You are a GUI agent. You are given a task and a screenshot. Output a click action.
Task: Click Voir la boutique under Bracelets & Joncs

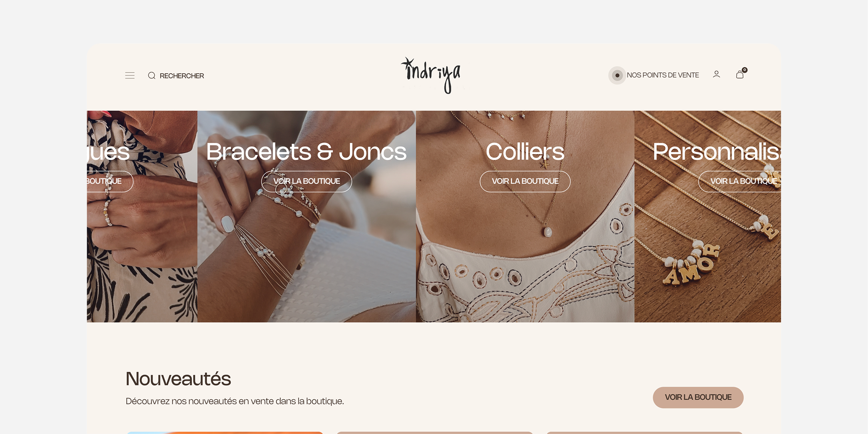pyautogui.click(x=306, y=181)
